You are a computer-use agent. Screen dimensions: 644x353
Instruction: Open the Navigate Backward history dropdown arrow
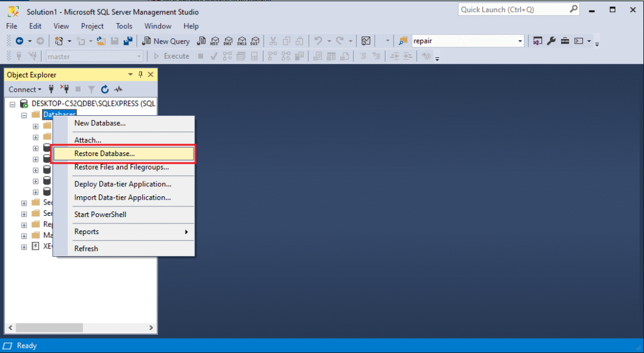coord(30,41)
